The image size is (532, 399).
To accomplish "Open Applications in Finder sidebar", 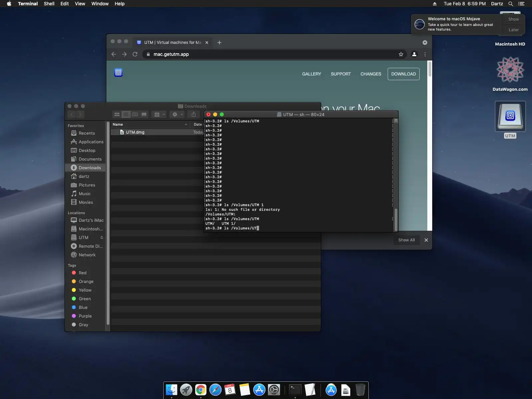I will click(x=87, y=142).
